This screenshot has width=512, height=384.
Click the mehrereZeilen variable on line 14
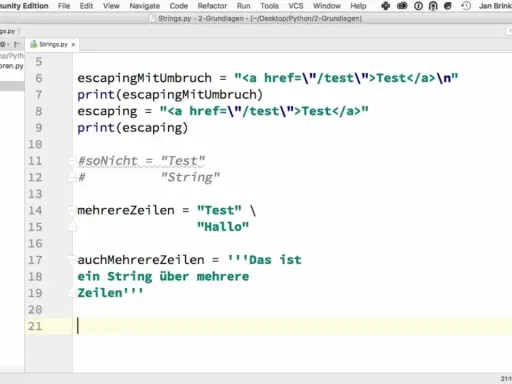point(126,210)
